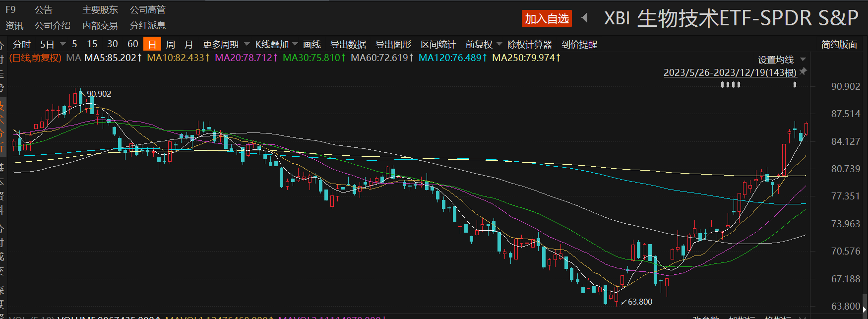
Task: Click the 到价提醒 price alert button
Action: click(579, 44)
